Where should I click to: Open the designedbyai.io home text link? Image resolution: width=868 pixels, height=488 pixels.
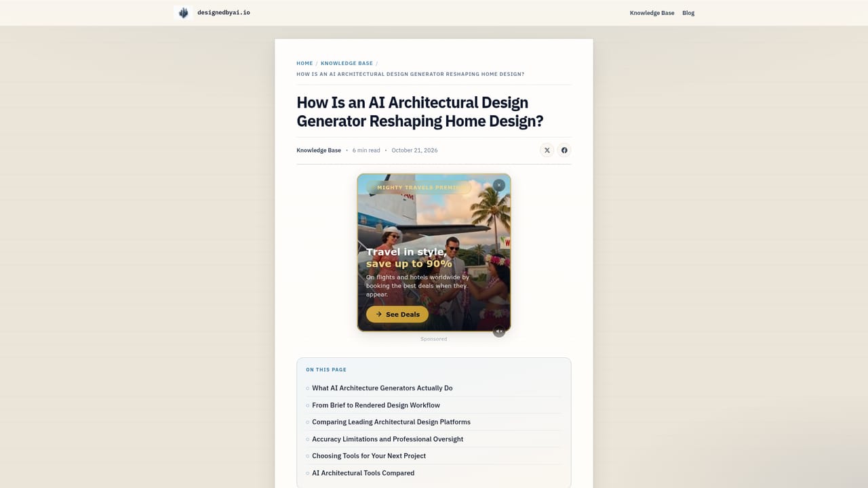point(224,13)
